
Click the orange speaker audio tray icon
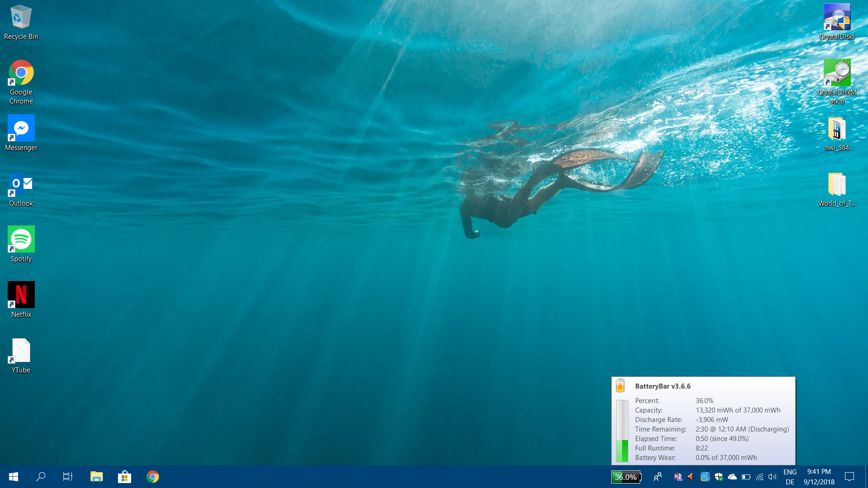tap(691, 477)
